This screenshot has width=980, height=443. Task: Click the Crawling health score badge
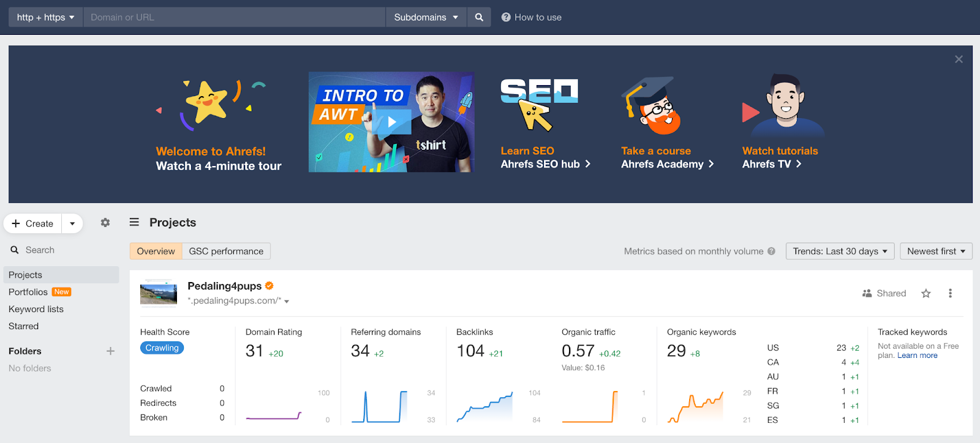(162, 348)
